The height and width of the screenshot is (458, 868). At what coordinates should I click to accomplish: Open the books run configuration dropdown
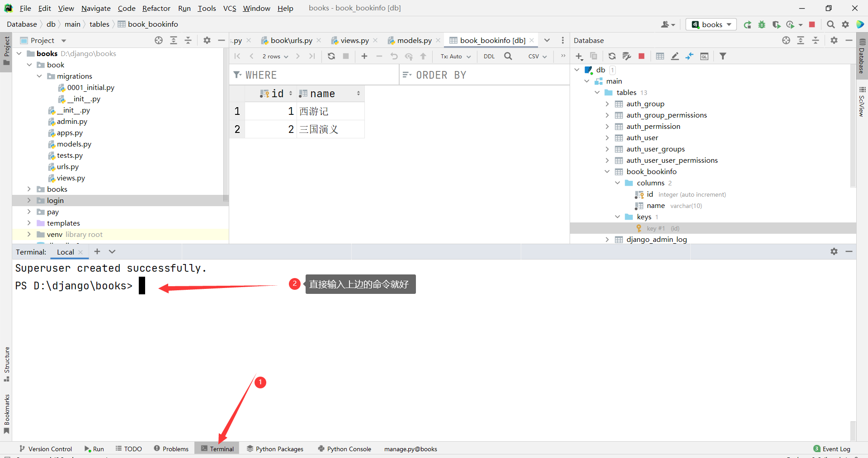click(711, 24)
